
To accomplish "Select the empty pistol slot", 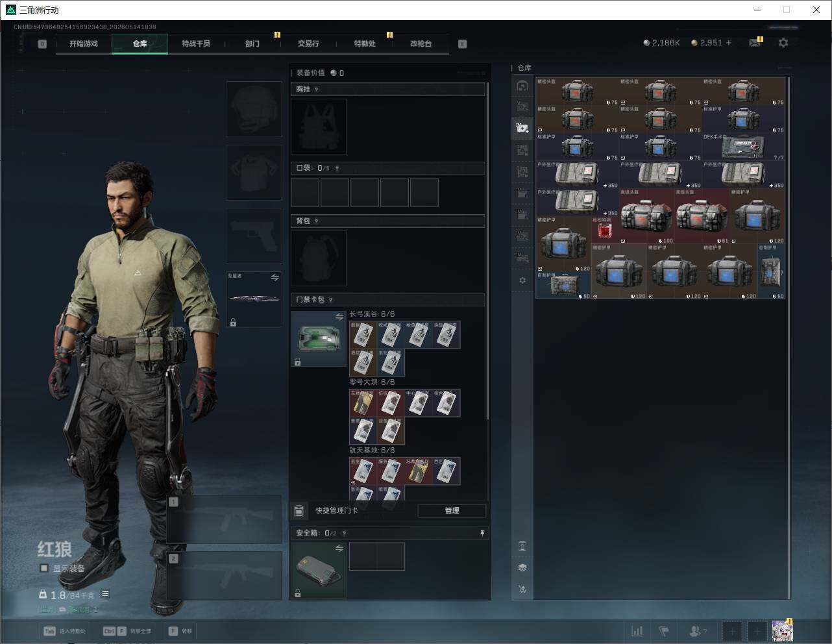I will click(254, 236).
